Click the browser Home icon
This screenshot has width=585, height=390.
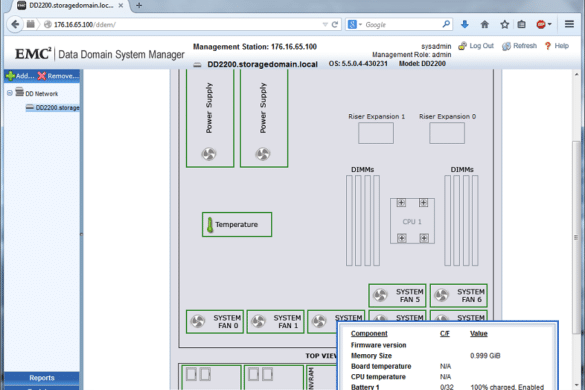(x=485, y=25)
